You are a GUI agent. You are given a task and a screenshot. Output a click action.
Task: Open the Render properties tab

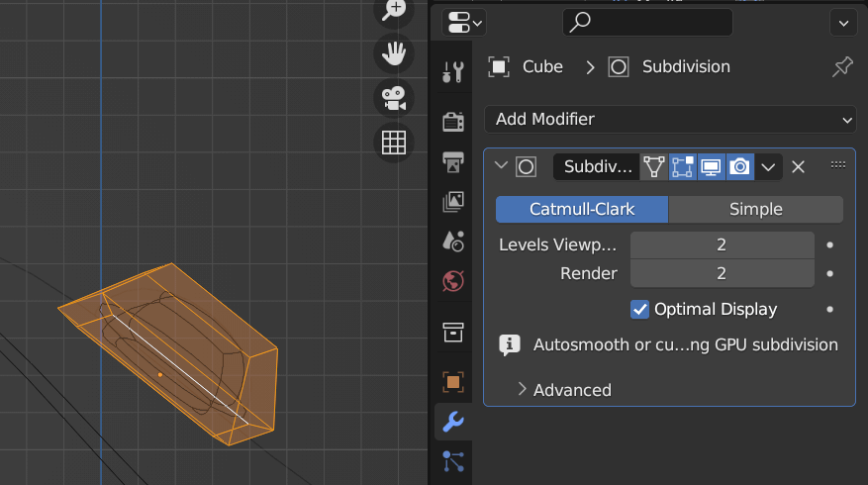pos(453,121)
